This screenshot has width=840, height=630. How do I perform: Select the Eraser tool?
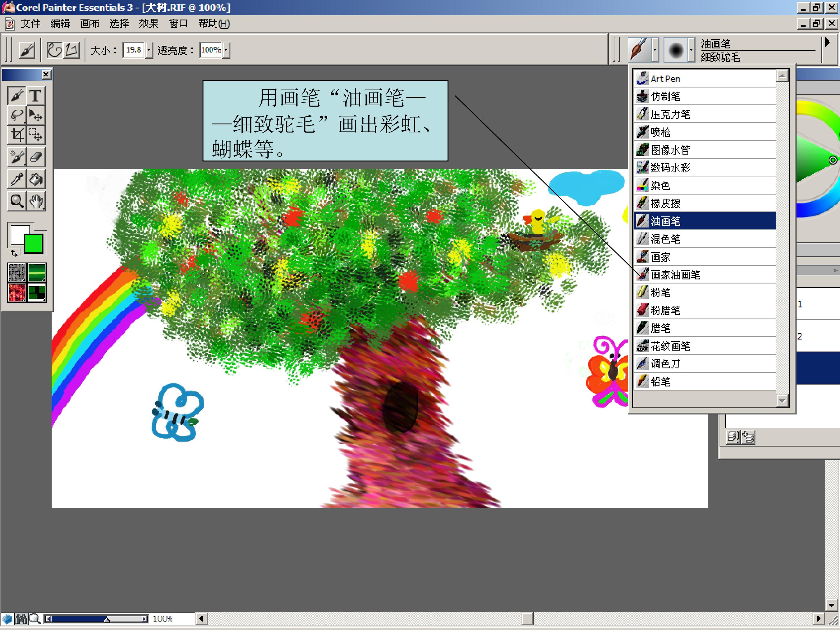tap(36, 157)
